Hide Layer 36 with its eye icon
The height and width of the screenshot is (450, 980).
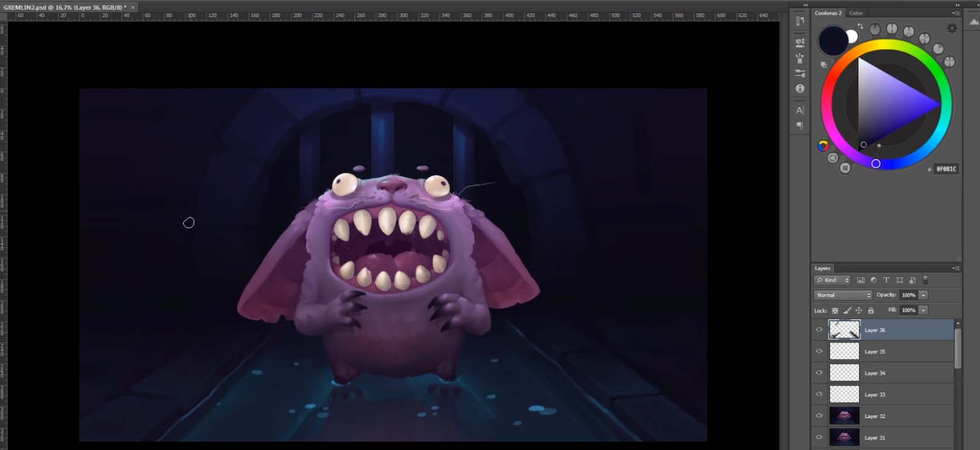coord(819,330)
